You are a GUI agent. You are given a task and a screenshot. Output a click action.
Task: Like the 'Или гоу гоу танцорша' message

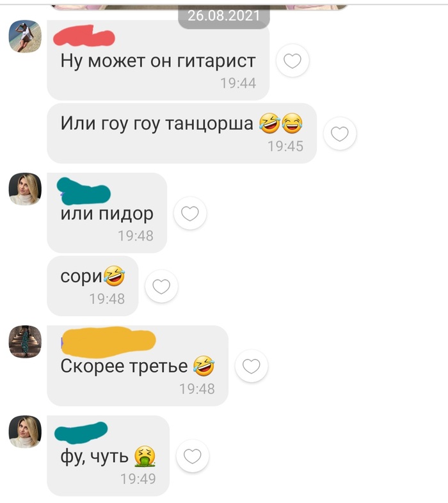[x=340, y=134]
